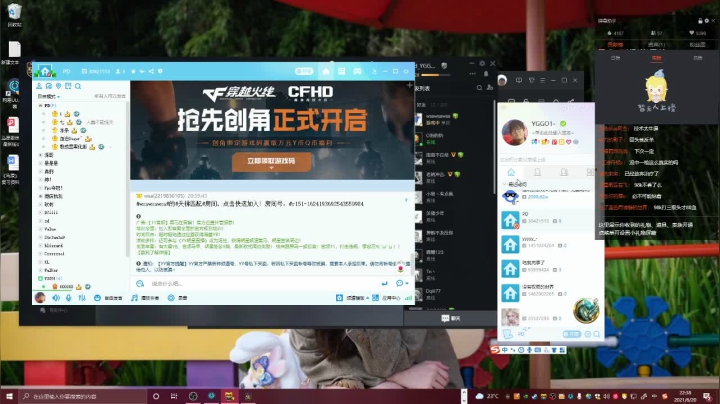
Task: Collapse the recent visits group in YY panel
Action: coord(504,184)
